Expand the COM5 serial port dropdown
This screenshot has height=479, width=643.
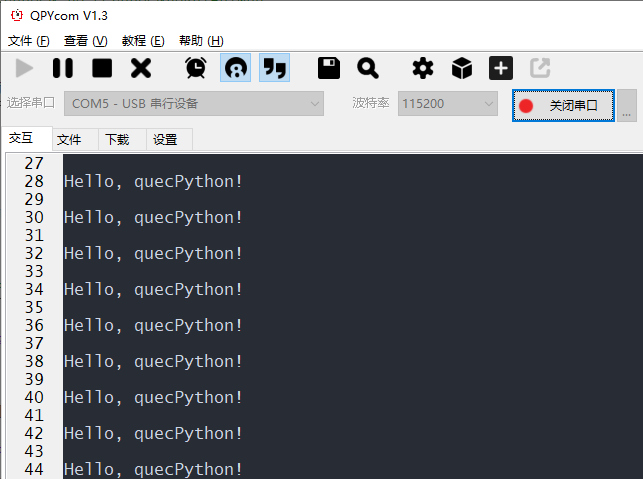(194, 103)
